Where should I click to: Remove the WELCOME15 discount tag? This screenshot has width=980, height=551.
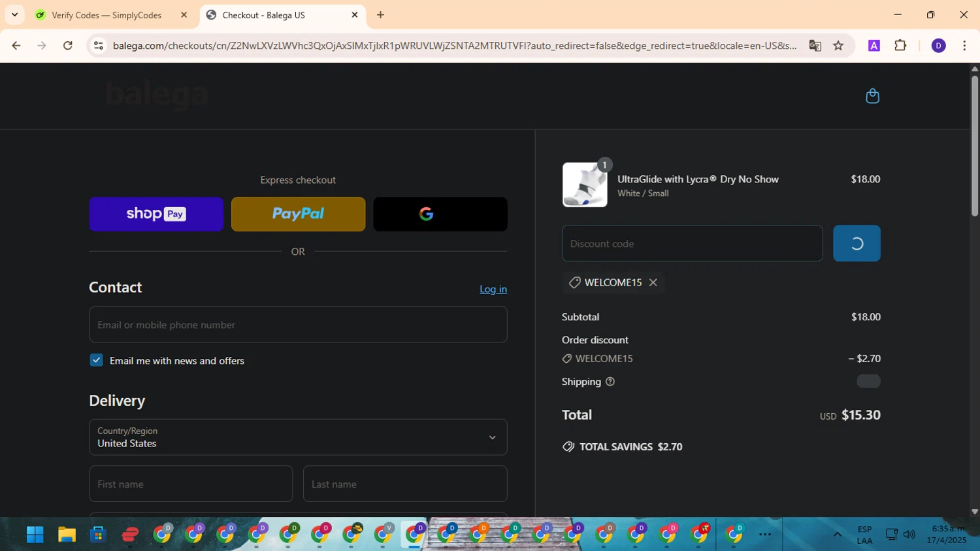[x=653, y=282]
